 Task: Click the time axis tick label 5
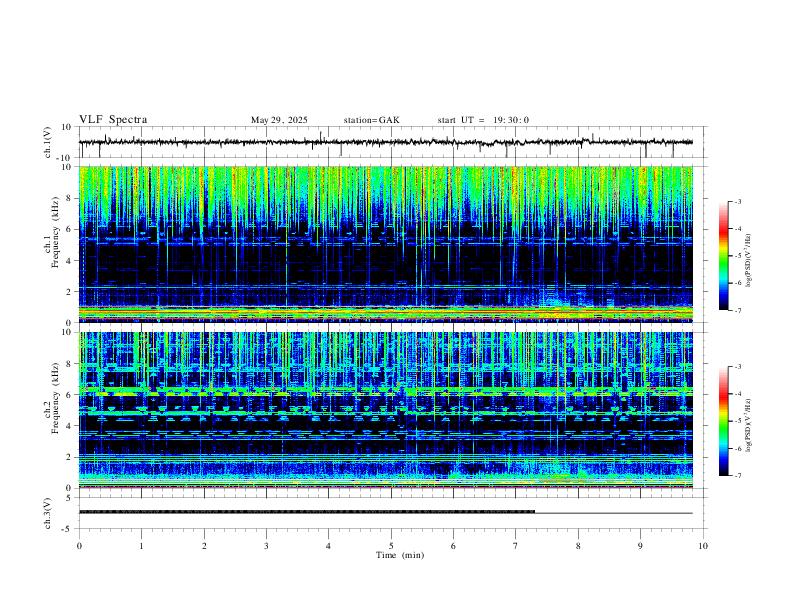pyautogui.click(x=391, y=546)
